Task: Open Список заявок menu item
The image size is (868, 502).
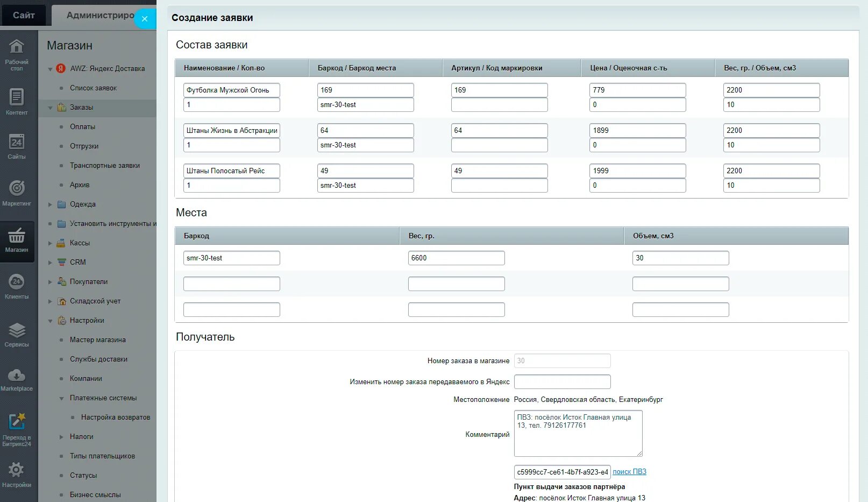Action: pyautogui.click(x=93, y=88)
